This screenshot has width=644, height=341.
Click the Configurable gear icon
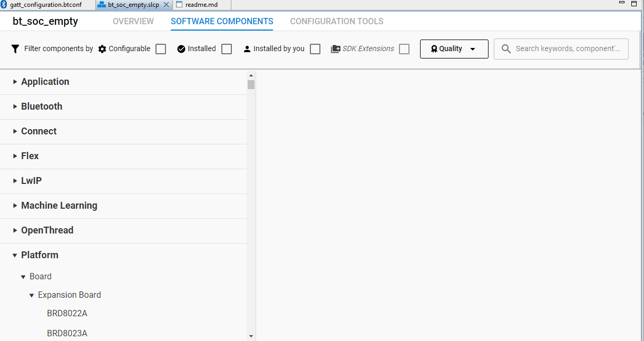[x=102, y=48]
